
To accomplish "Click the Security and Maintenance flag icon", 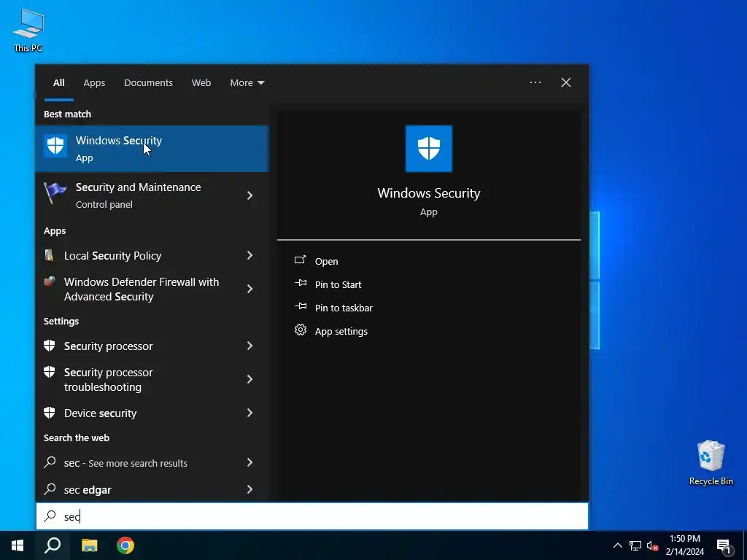I will [55, 193].
